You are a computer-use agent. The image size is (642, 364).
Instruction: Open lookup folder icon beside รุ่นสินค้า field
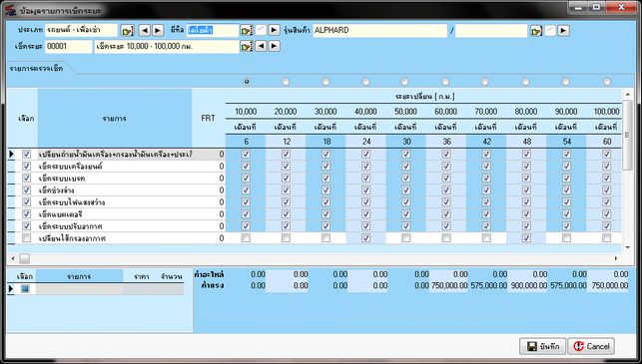click(536, 31)
